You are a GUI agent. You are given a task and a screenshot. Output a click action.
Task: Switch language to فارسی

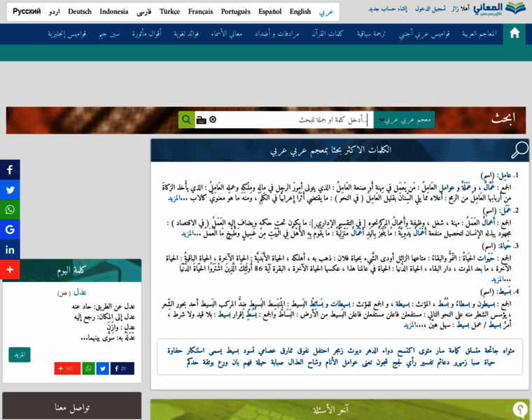point(144,12)
